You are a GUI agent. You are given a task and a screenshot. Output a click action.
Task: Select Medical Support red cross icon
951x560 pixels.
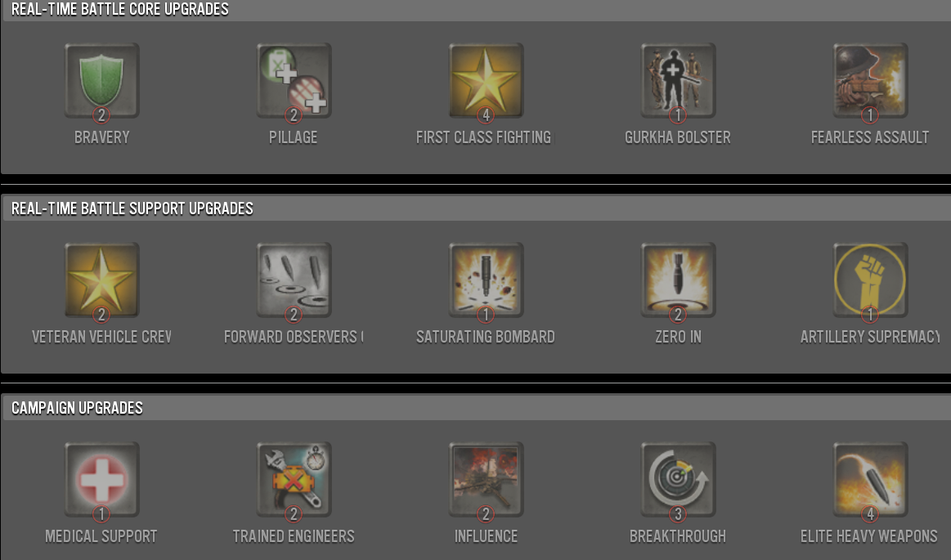pyautogui.click(x=102, y=479)
